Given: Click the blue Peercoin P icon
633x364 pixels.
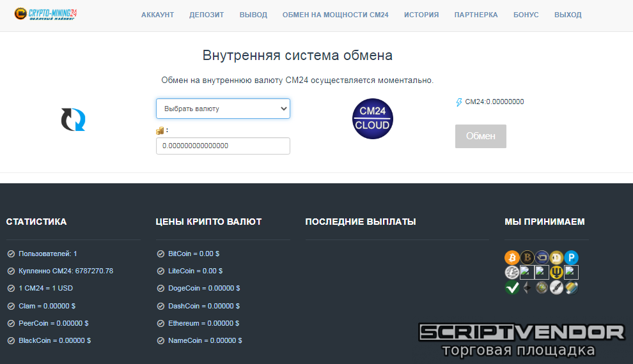Looking at the screenshot, I should pyautogui.click(x=571, y=257).
